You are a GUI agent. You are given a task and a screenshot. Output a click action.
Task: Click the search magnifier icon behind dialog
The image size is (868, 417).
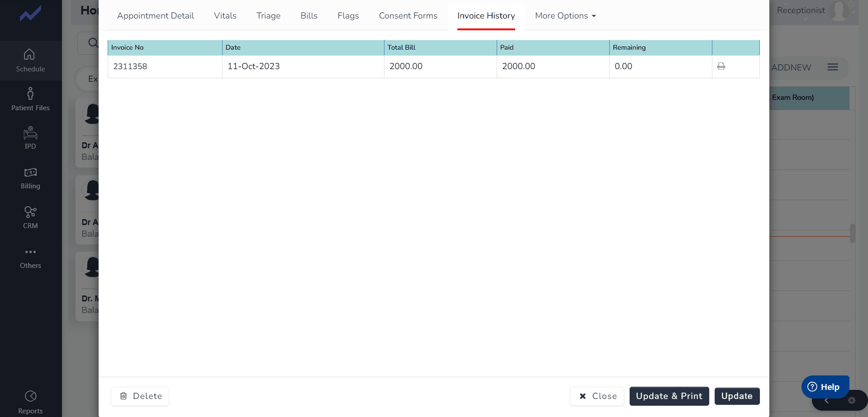point(93,43)
